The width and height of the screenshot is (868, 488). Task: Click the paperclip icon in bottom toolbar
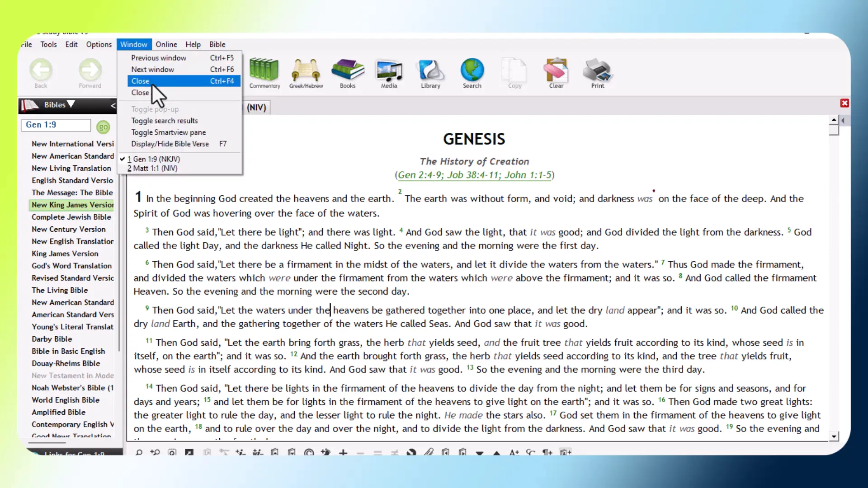coord(428,452)
